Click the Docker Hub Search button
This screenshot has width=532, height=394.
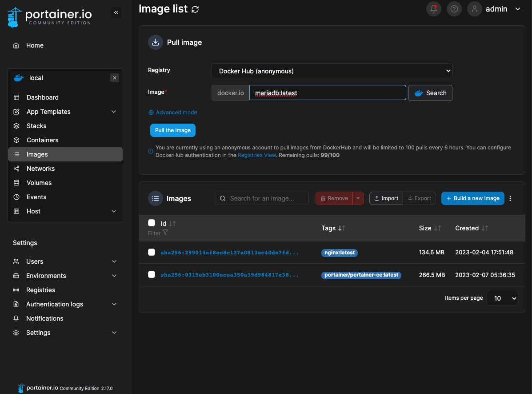click(430, 93)
